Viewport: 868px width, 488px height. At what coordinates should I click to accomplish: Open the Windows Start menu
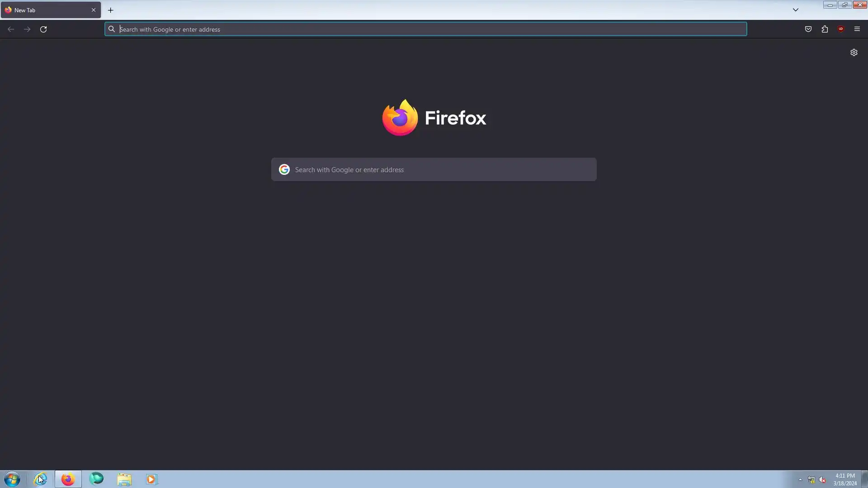pyautogui.click(x=12, y=479)
